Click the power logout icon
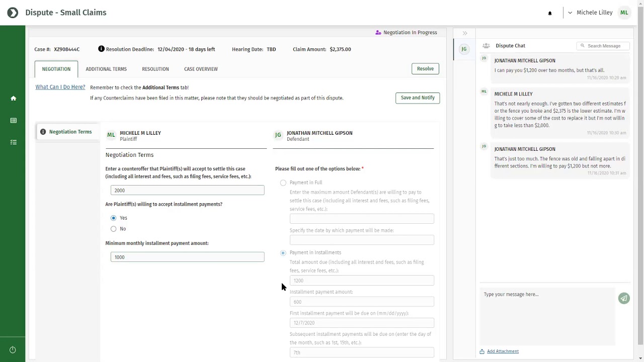 point(13,350)
